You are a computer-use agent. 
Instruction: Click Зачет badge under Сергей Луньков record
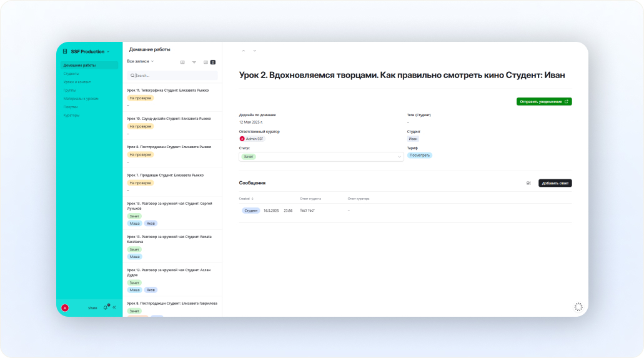tap(134, 216)
